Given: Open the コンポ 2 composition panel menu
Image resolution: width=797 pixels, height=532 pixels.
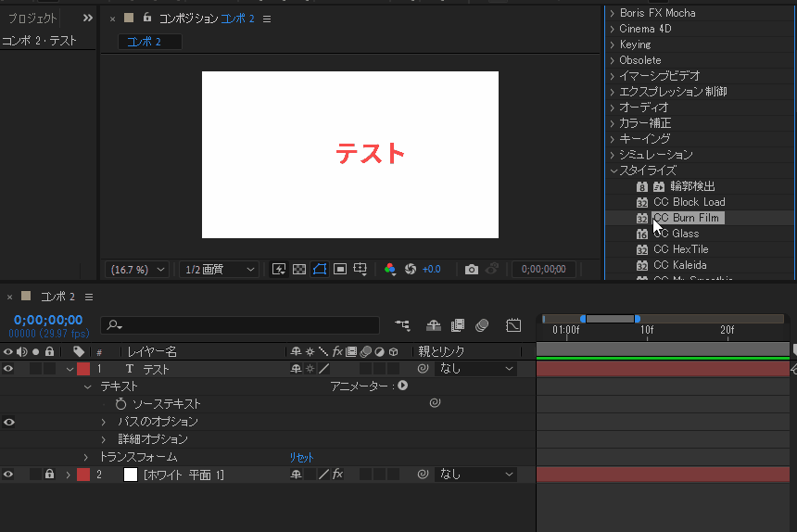Looking at the screenshot, I should point(267,19).
